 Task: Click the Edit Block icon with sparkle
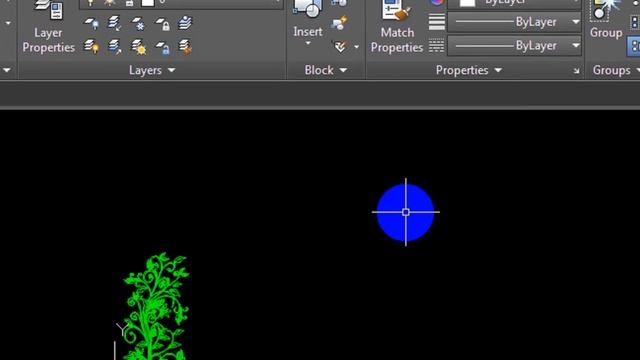point(340,23)
